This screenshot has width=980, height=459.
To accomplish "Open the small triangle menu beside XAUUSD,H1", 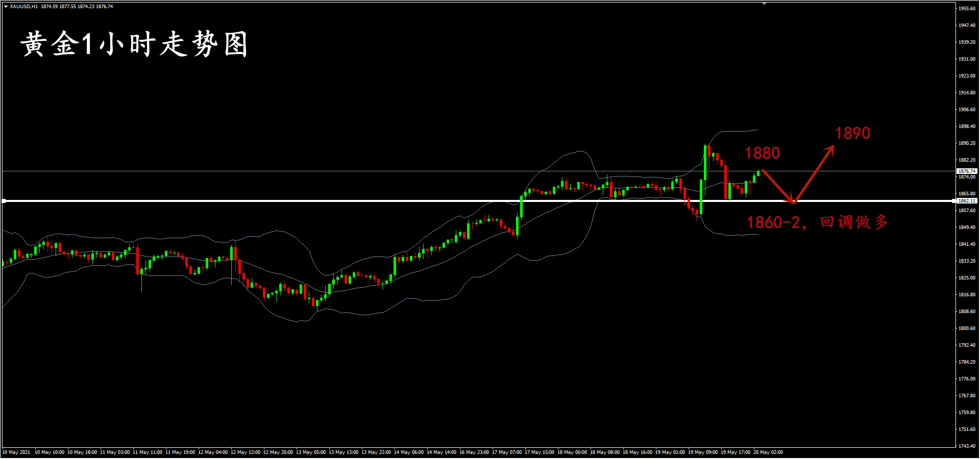I will point(6,7).
